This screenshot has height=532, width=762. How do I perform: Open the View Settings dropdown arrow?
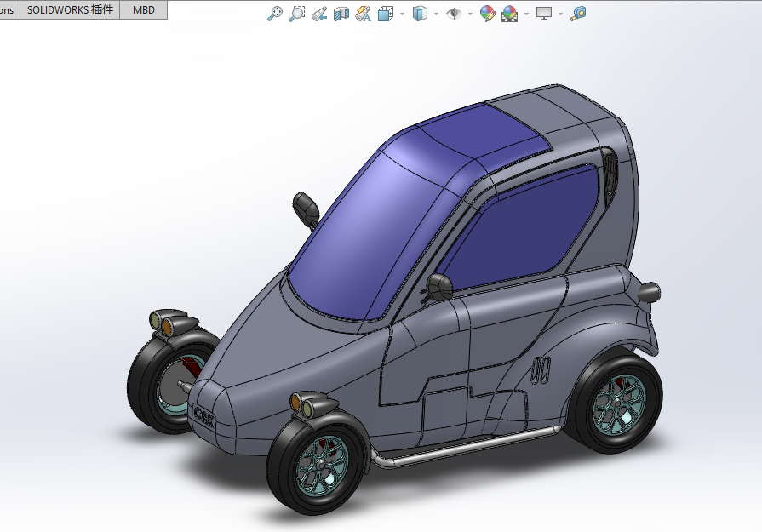560,14
